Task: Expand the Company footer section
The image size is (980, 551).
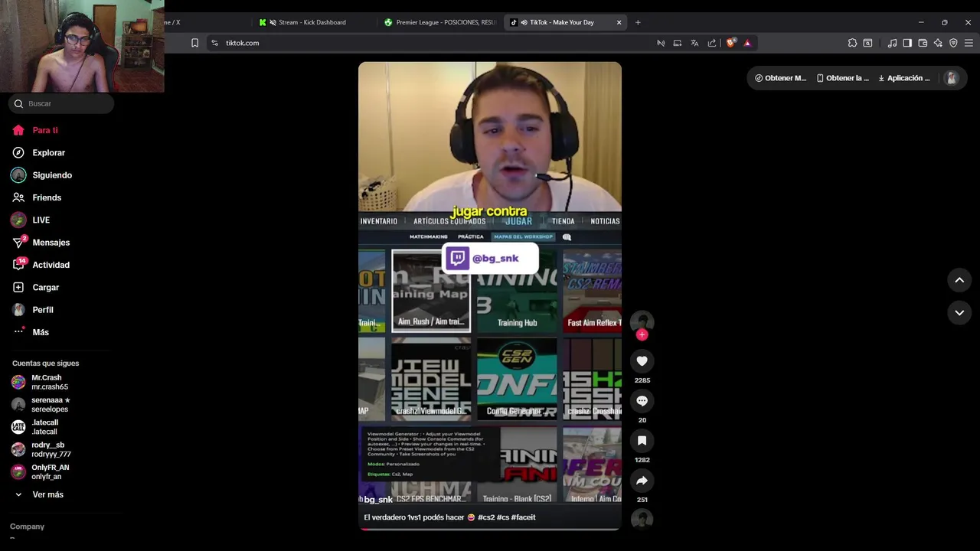Action: click(x=28, y=527)
